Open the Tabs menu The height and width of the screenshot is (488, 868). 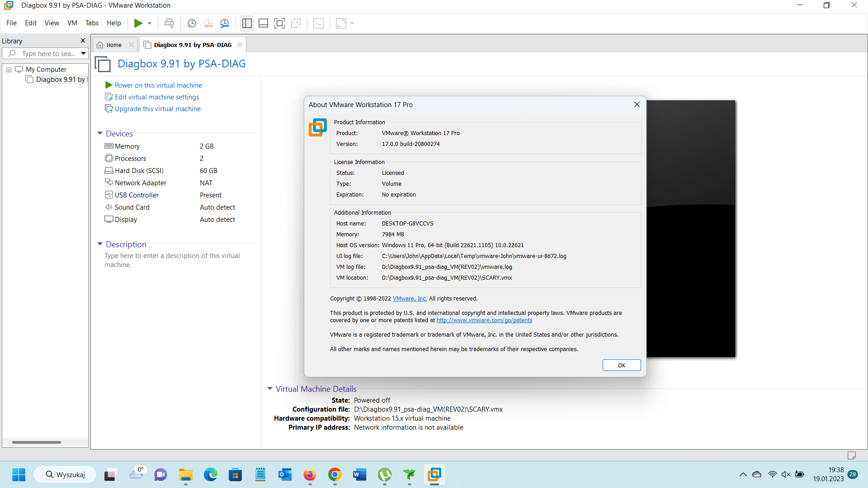click(x=92, y=23)
